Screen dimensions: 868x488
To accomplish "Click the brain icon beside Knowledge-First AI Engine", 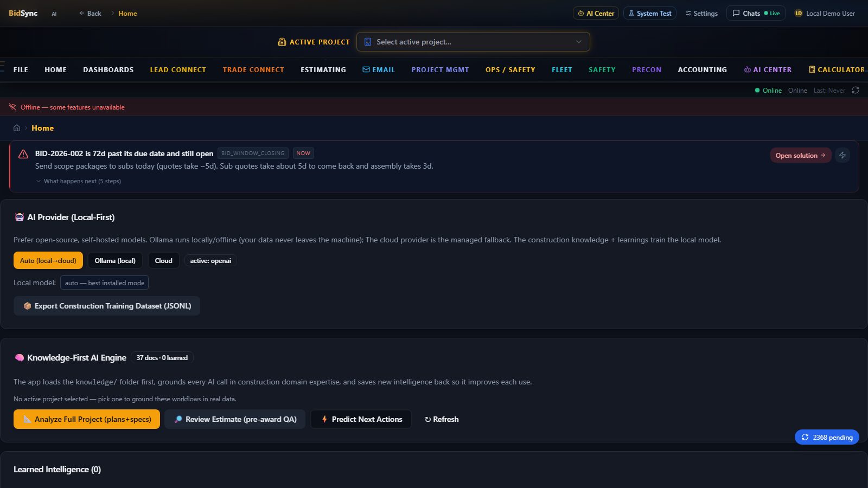I will coord(20,357).
